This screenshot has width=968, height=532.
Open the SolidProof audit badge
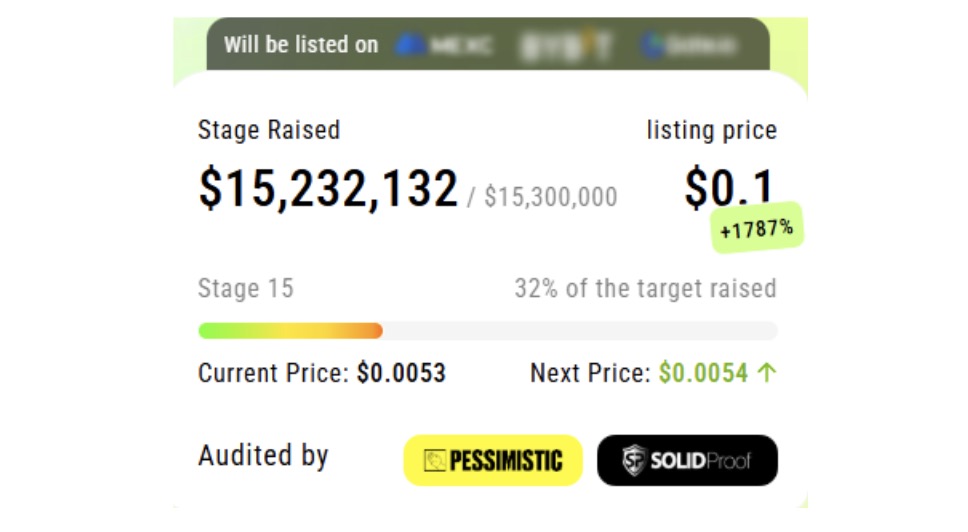[x=687, y=460]
